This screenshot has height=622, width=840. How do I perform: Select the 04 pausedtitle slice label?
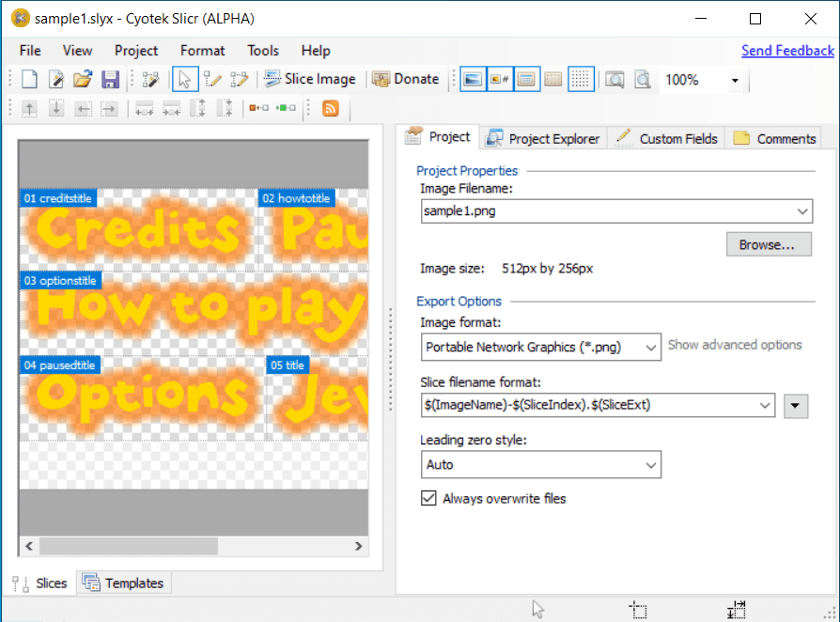tap(59, 365)
